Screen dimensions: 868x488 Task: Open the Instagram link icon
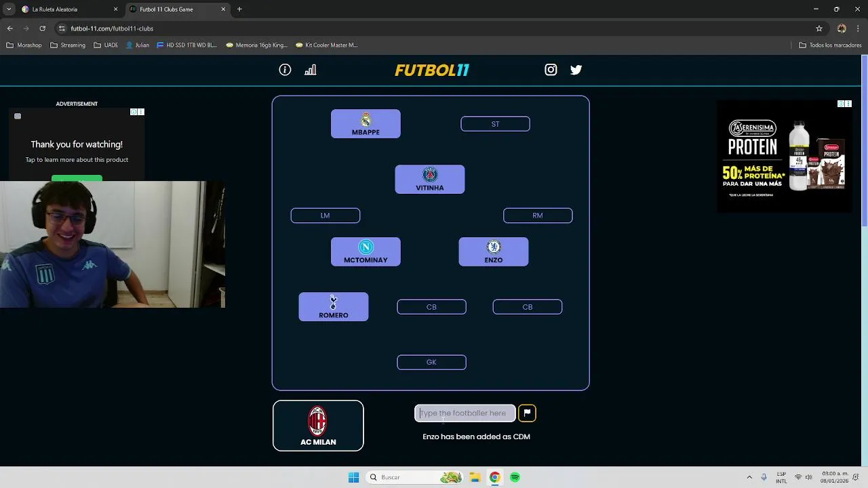pyautogui.click(x=551, y=70)
